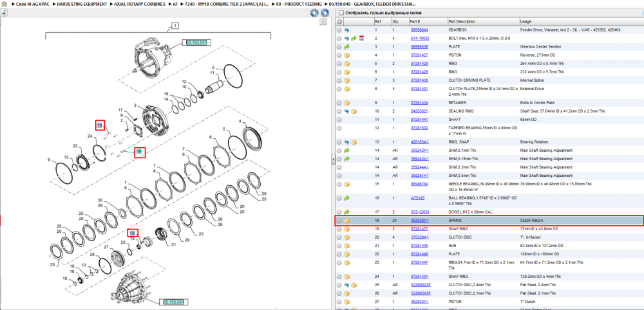The width and height of the screenshot is (644, 310).
Task: Open part number A75193 link
Action: pyautogui.click(x=418, y=198)
